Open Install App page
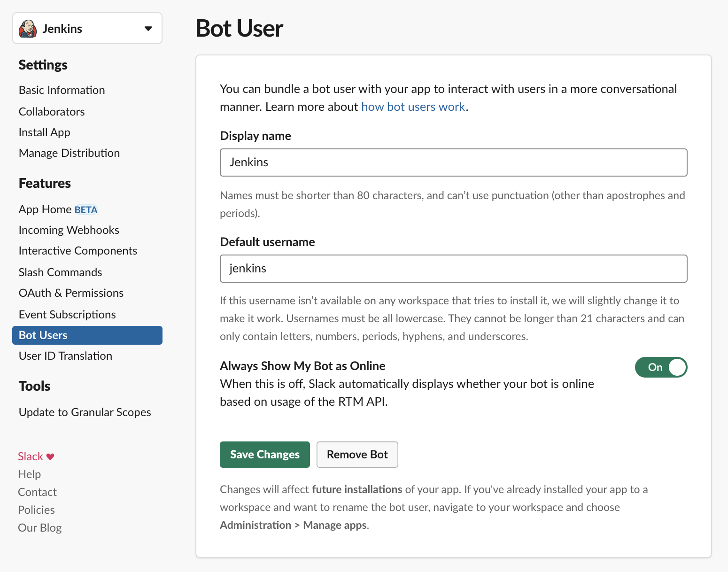 click(x=45, y=132)
